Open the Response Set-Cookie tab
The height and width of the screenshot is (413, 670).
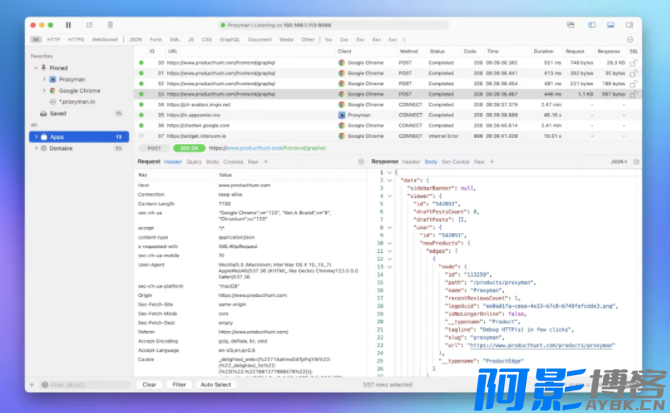click(x=455, y=162)
